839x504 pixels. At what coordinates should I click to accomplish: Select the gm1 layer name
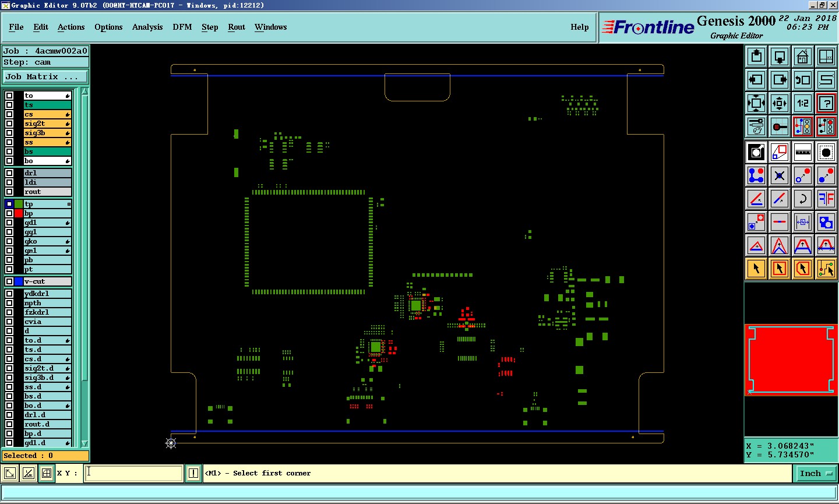click(x=47, y=251)
